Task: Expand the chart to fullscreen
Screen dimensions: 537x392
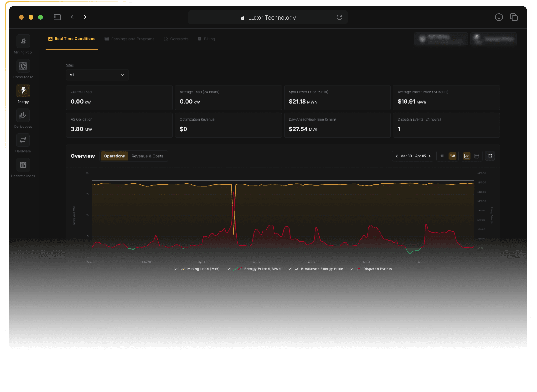Action: 490,156
